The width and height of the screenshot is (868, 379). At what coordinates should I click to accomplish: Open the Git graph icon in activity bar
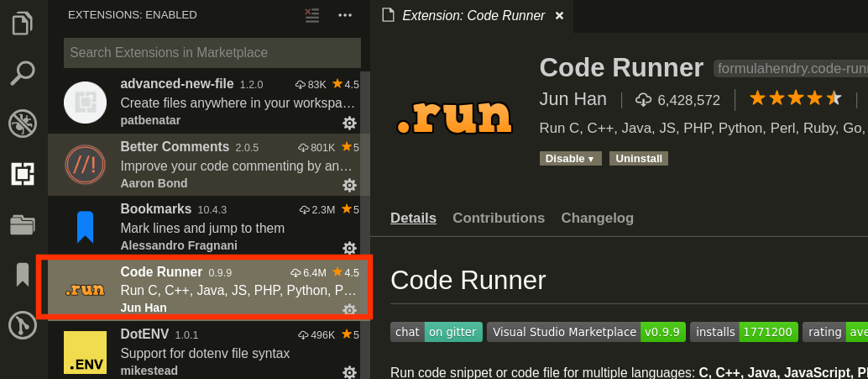tap(23, 325)
